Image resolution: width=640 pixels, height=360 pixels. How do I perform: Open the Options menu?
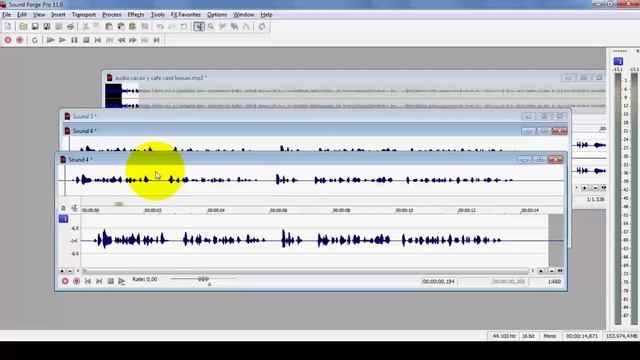coord(217,15)
